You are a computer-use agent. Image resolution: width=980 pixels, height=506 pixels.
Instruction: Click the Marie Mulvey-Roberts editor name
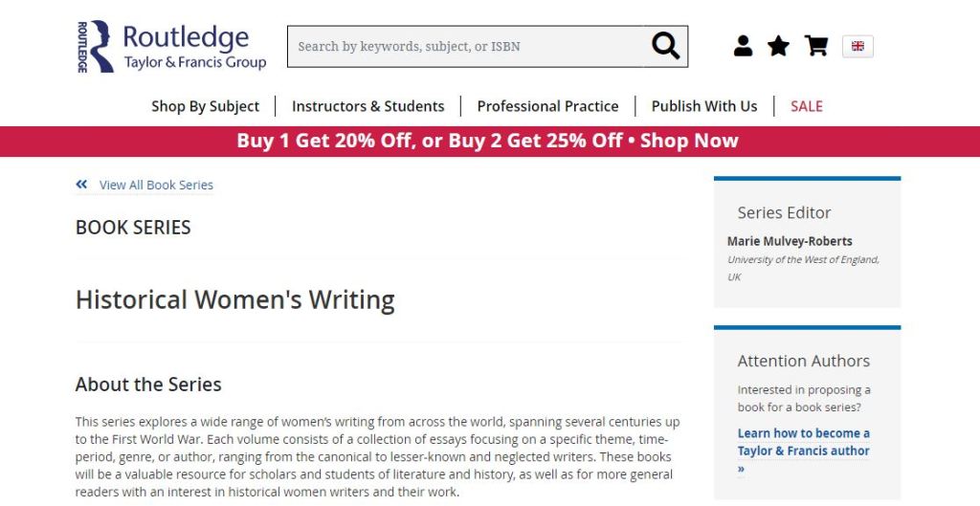[x=790, y=241]
